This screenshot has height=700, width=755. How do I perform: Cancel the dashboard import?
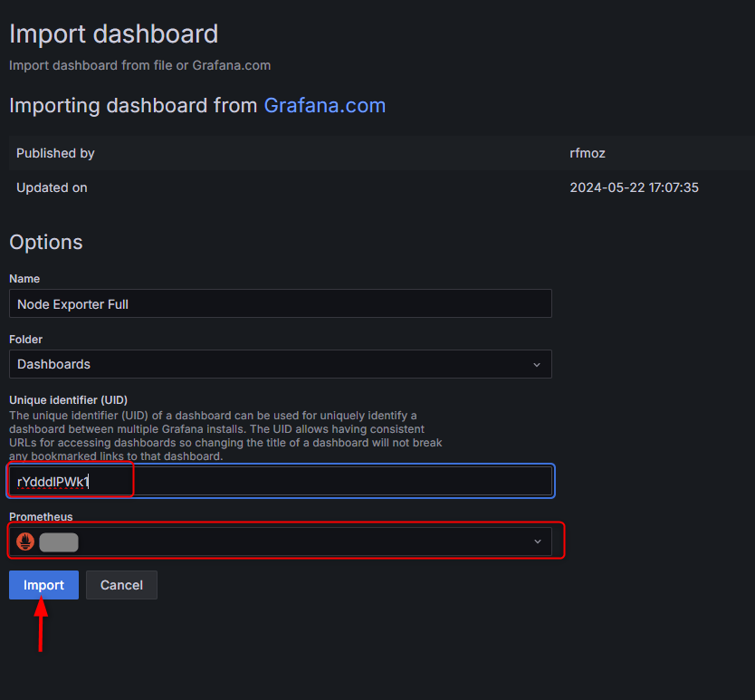coord(121,584)
